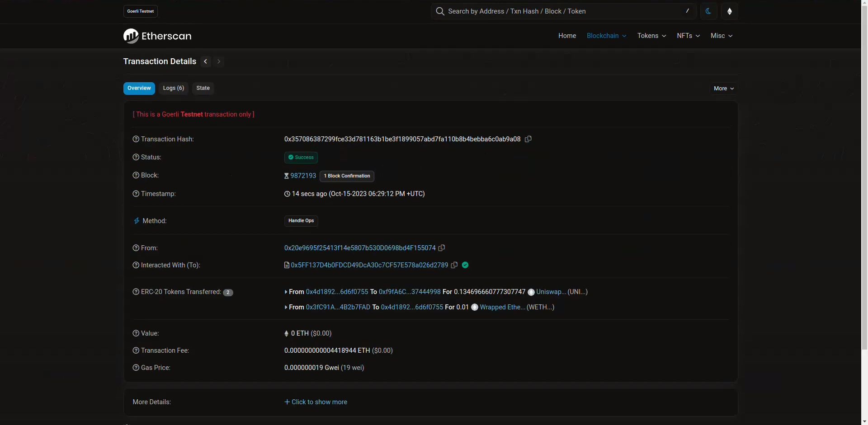868x425 pixels.
Task: Expand the UNI token transfer row arrow
Action: pos(286,292)
